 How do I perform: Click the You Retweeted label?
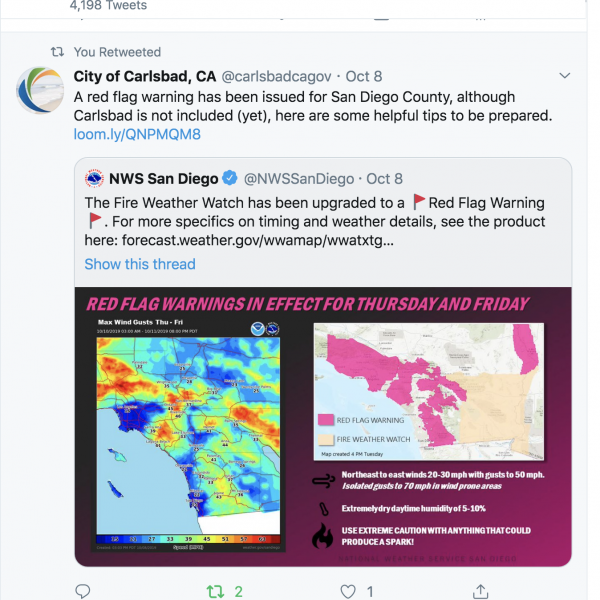pos(117,52)
